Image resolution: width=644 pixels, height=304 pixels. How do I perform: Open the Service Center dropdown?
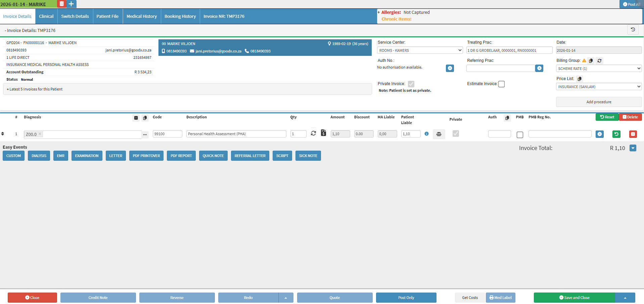420,50
